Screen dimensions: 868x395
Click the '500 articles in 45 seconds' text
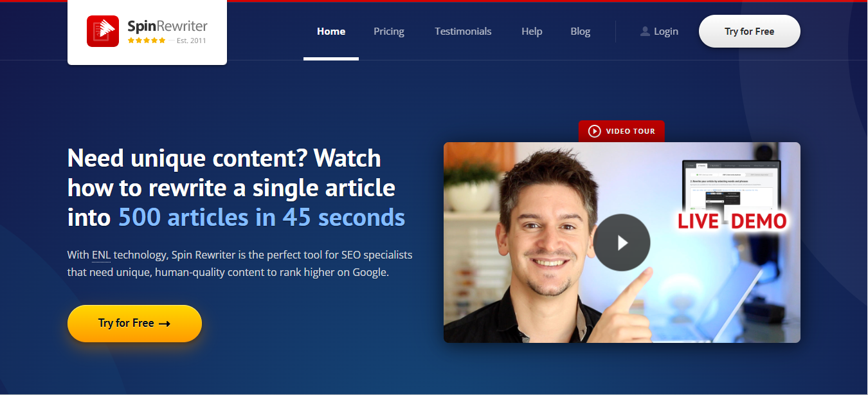pos(262,217)
